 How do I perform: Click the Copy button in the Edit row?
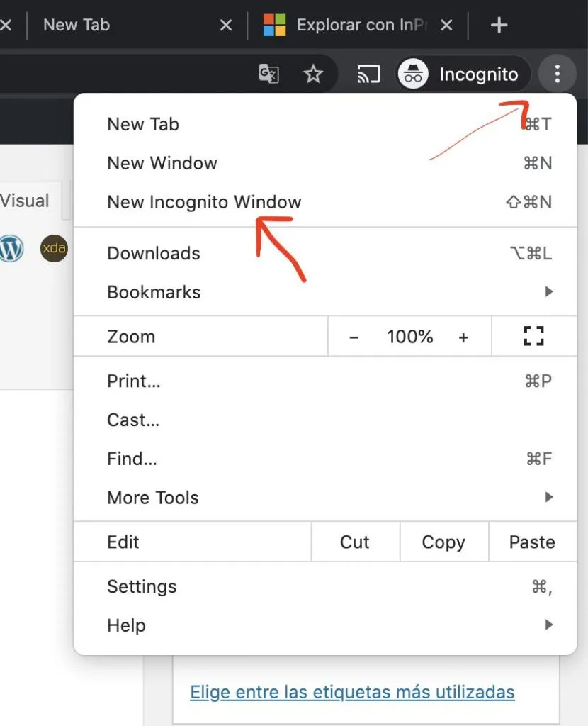coord(443,542)
